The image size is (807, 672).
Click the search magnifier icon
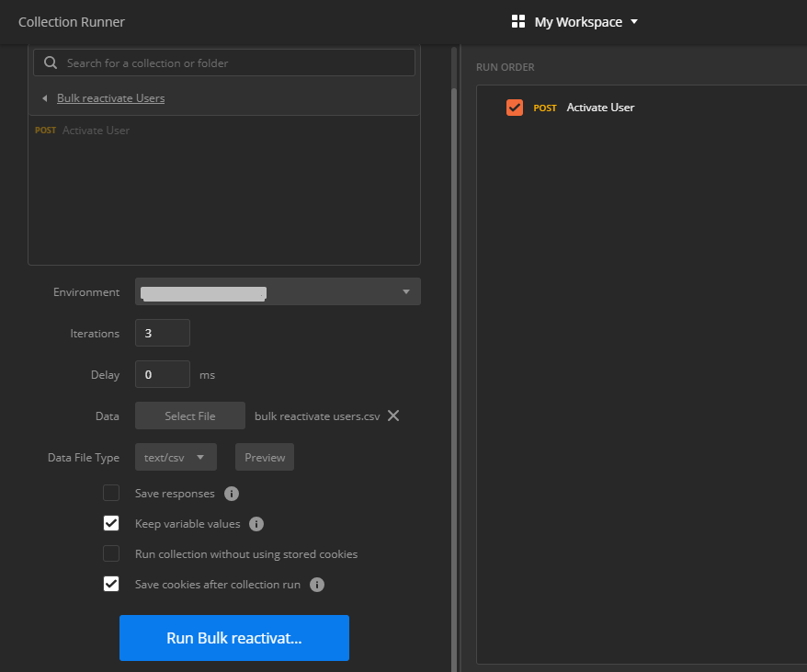click(x=51, y=63)
